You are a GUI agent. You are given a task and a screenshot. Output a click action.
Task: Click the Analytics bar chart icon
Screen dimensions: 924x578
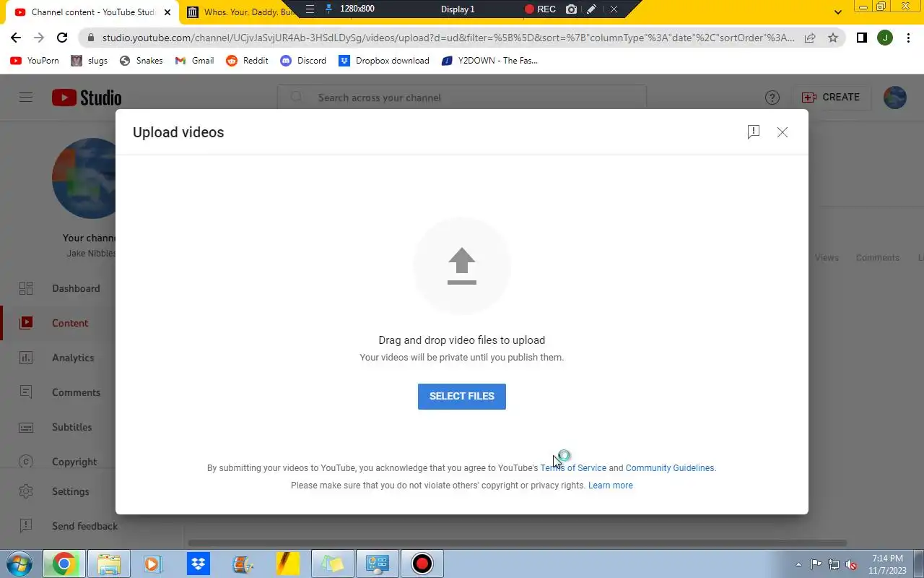[26, 358]
